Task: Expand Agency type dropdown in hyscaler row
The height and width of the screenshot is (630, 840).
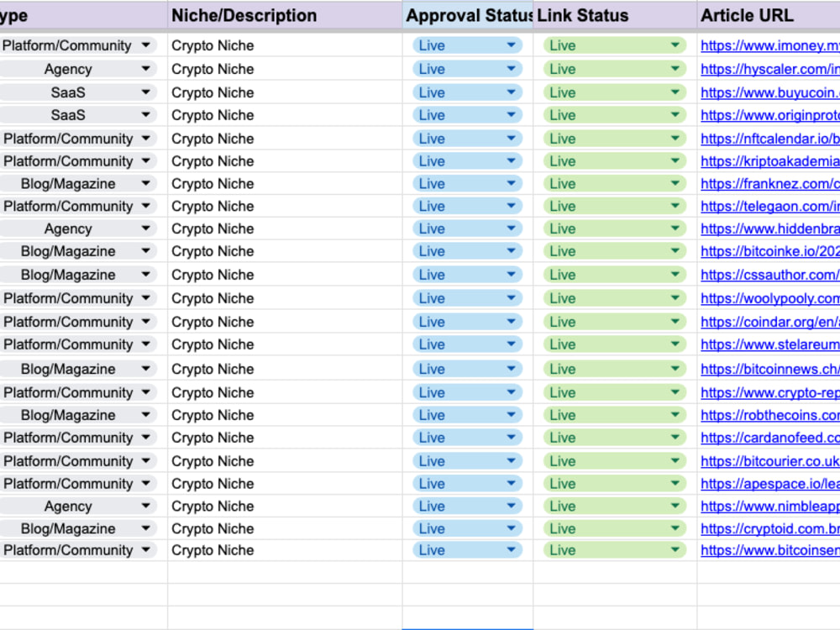Action: pos(145,69)
